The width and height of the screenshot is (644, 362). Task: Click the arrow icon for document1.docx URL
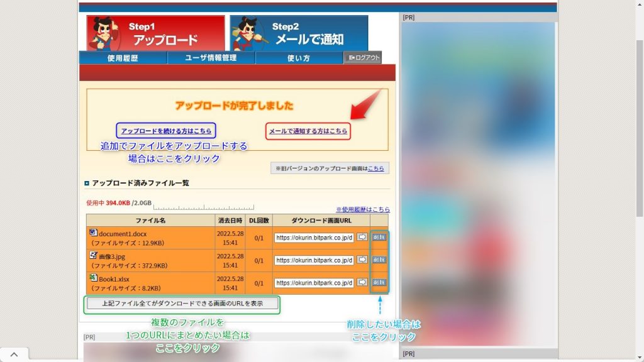tap(362, 237)
